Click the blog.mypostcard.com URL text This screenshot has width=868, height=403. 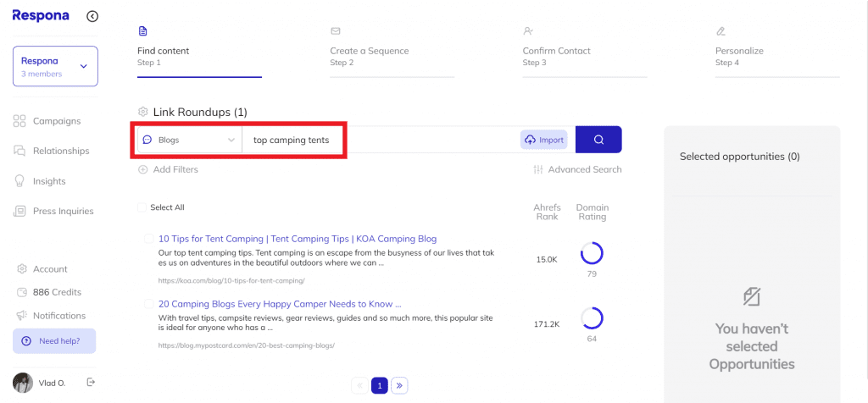pos(247,345)
